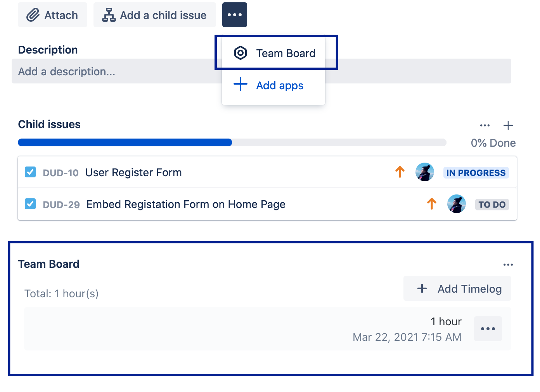Toggle the DUD-10 issue type checkbox icon
This screenshot has height=392, width=540.
[x=30, y=172]
